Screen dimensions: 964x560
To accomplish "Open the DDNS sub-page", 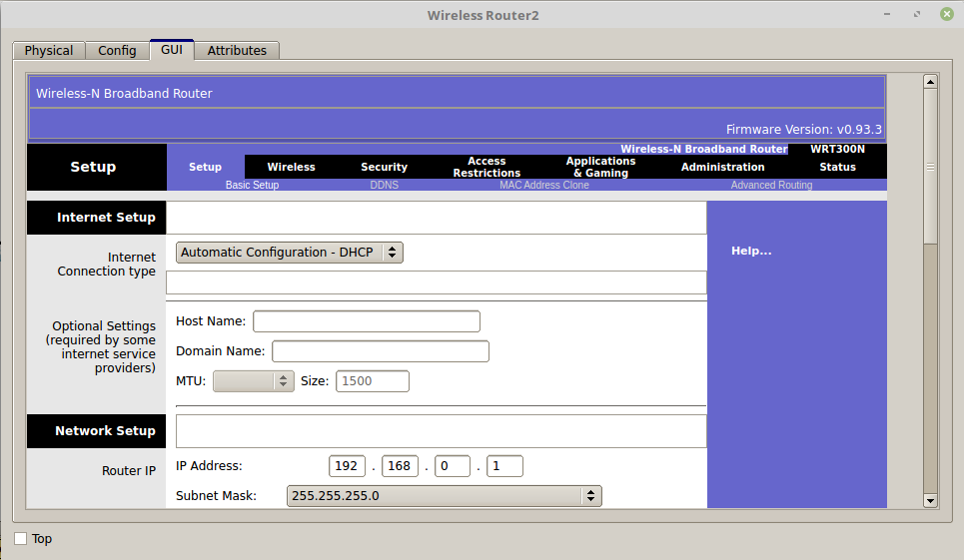I will pyautogui.click(x=385, y=185).
